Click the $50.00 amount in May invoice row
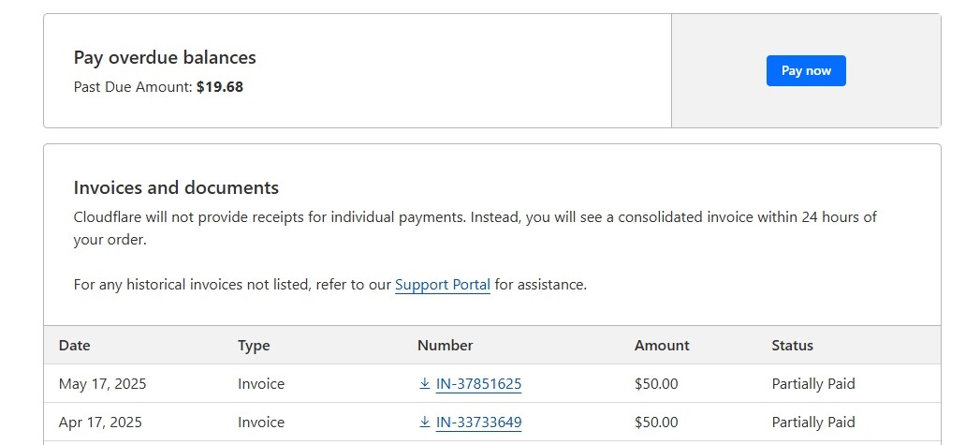The height and width of the screenshot is (445, 980). coord(656,384)
